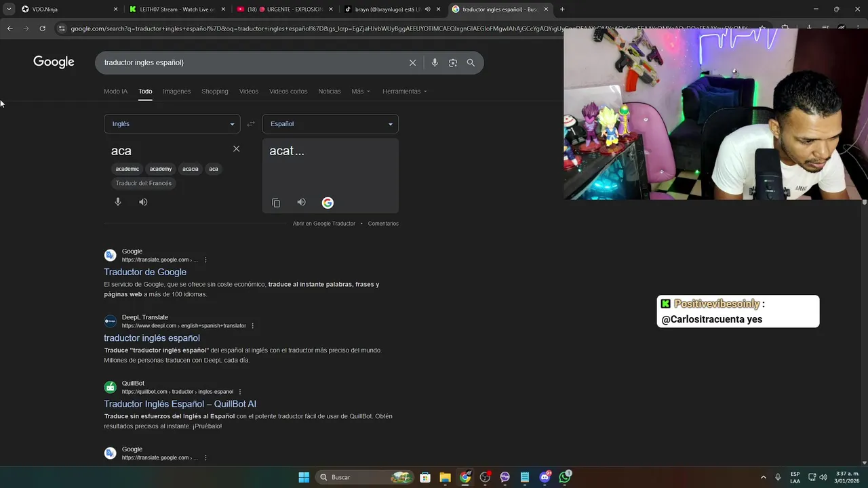
Task: Select the Shopping results tab
Action: [x=215, y=91]
